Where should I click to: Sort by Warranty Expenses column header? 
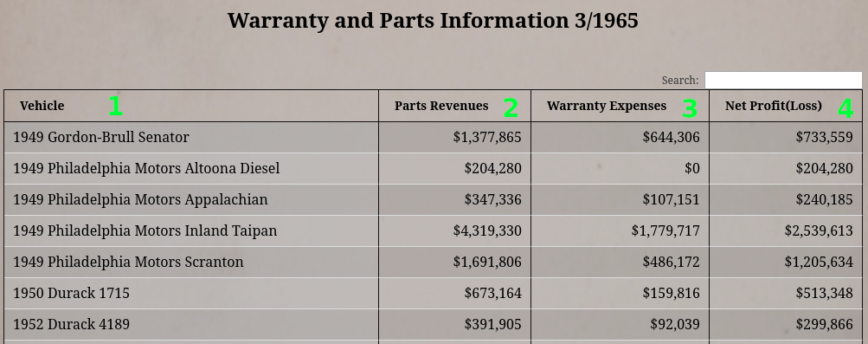pyautogui.click(x=620, y=106)
